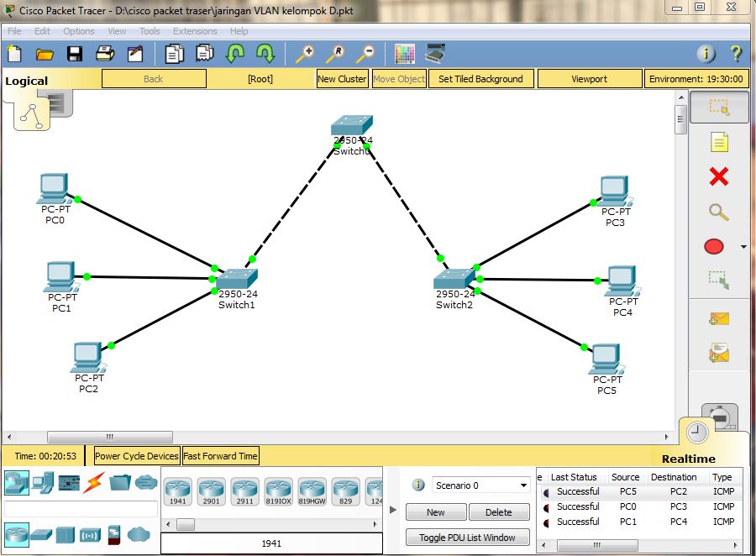Viewport: 756px width, 556px height.
Task: Click the Print icon
Action: coord(105,53)
